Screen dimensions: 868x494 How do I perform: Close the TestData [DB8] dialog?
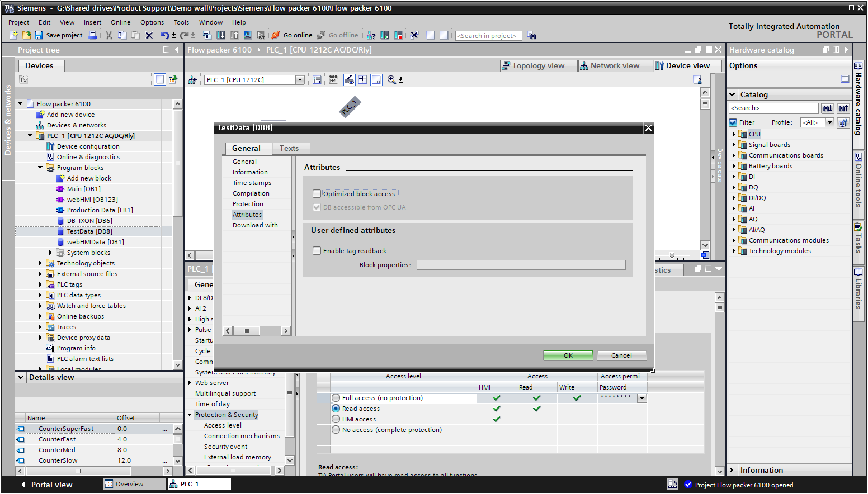pyautogui.click(x=648, y=128)
